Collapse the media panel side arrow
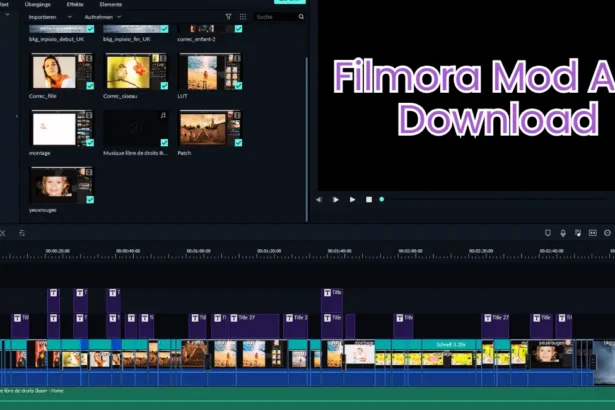This screenshot has width=615, height=410. coord(16,116)
